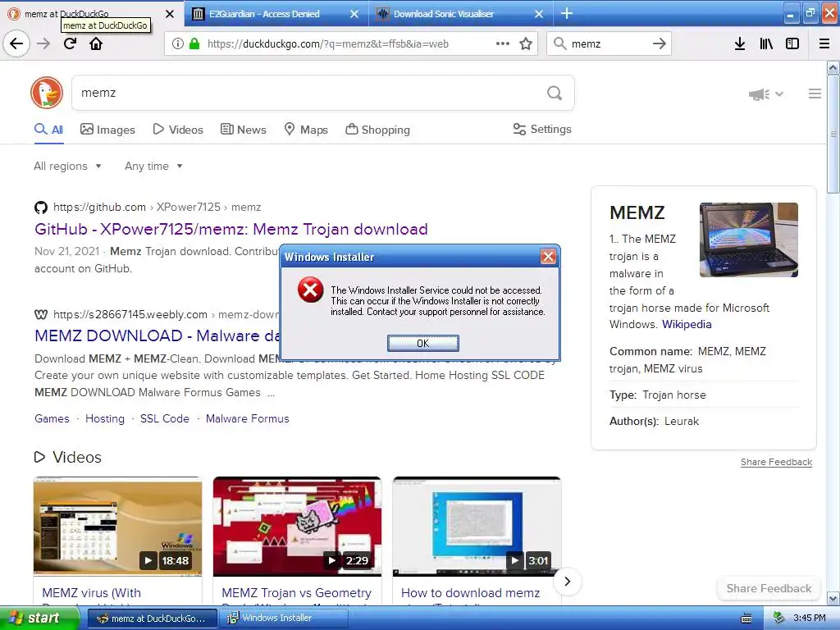
Task: Close the Download Sonic Visualiser tab
Action: 539,14
